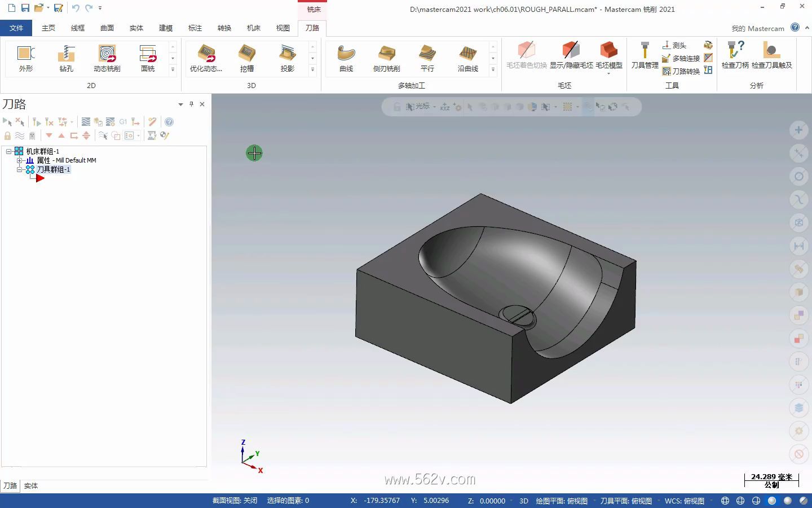Choose the 侧刃铣削 swarf milling toolpath
This screenshot has width=812, height=508.
pyautogui.click(x=387, y=59)
